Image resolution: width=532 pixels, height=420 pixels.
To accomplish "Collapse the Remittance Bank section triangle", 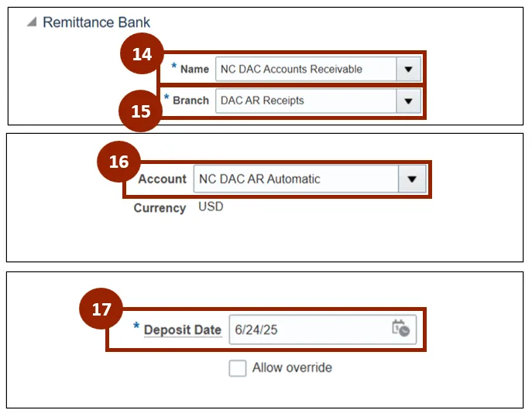I will point(32,22).
